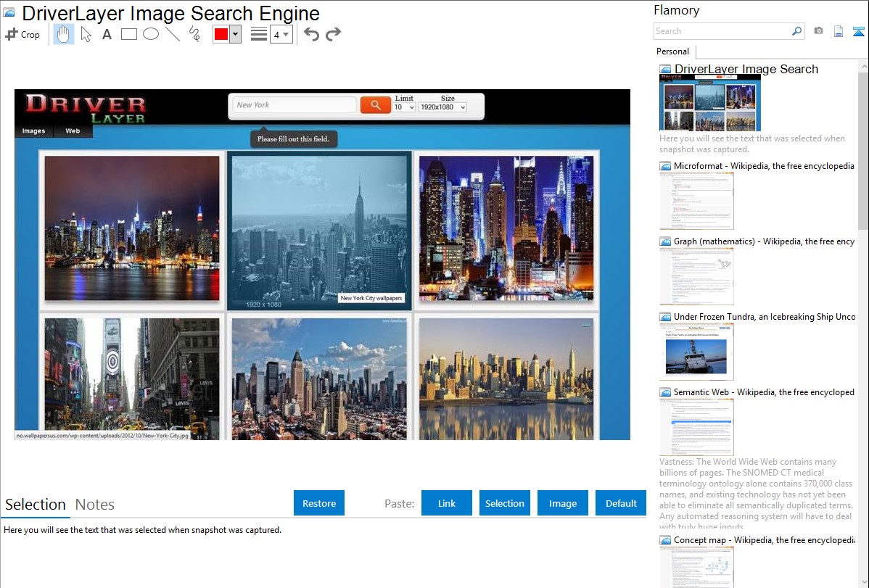Click the red color swatch
This screenshot has height=588, width=869.
[221, 34]
